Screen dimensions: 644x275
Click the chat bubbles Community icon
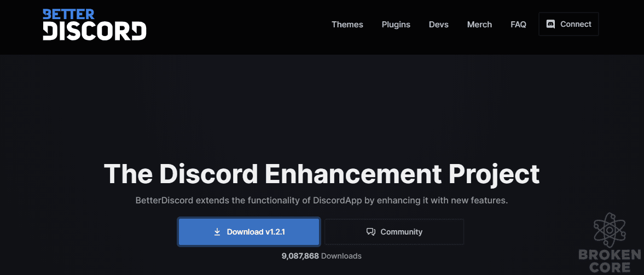371,232
